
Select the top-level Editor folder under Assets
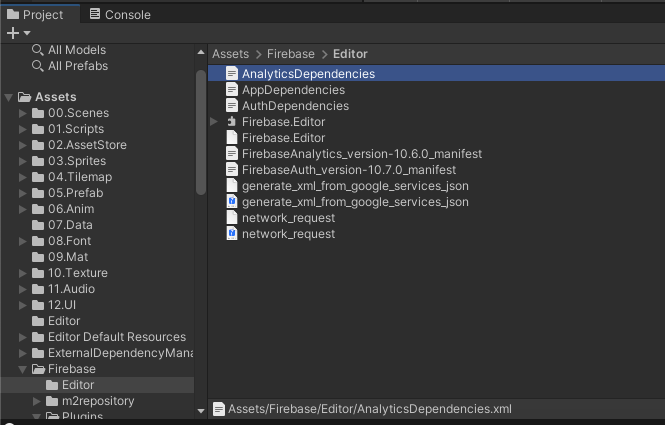[64, 321]
